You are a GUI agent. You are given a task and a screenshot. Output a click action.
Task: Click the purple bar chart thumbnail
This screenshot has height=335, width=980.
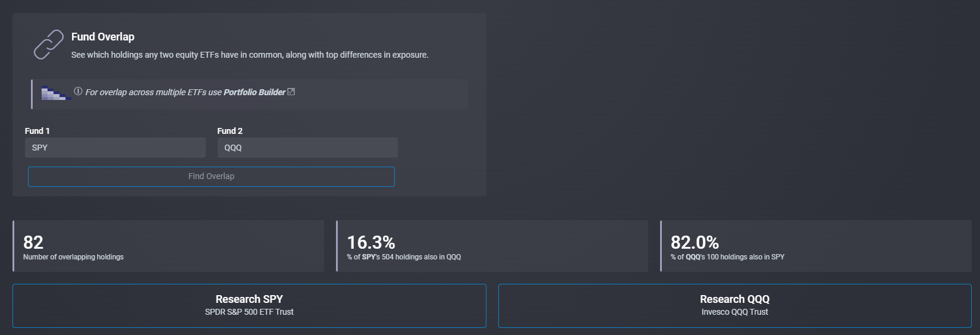click(56, 93)
